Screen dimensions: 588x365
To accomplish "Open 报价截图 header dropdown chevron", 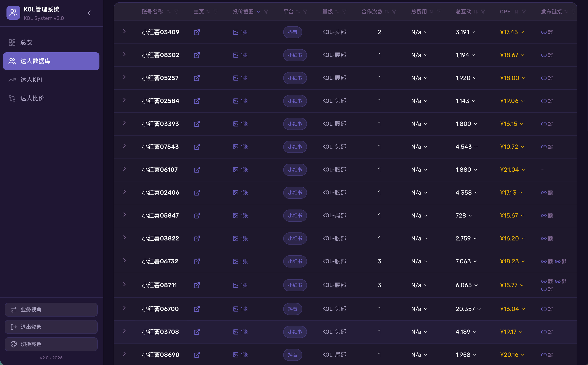I will click(258, 12).
